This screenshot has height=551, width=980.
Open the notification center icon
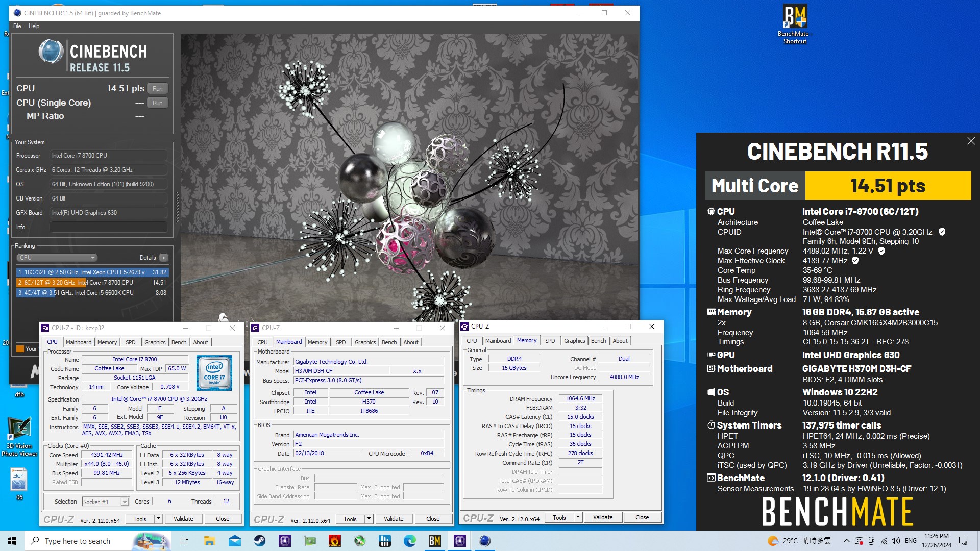pyautogui.click(x=963, y=541)
